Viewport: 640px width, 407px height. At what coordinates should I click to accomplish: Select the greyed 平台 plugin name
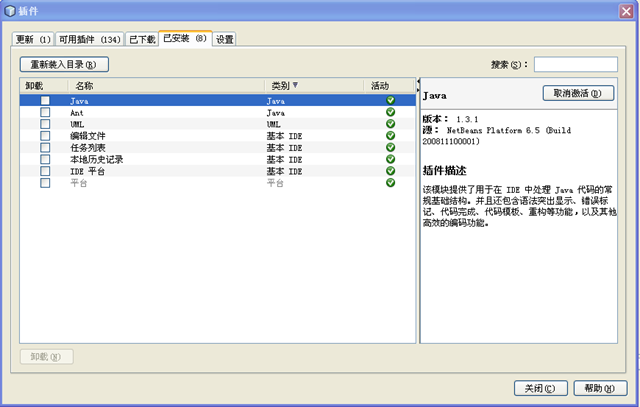click(x=78, y=183)
